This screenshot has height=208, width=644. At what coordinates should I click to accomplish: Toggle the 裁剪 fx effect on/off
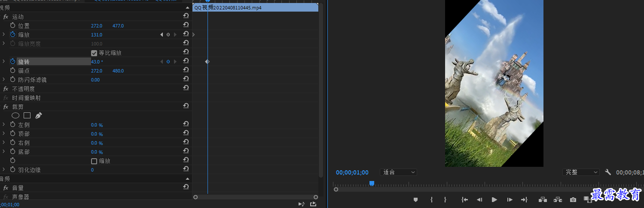(x=6, y=107)
